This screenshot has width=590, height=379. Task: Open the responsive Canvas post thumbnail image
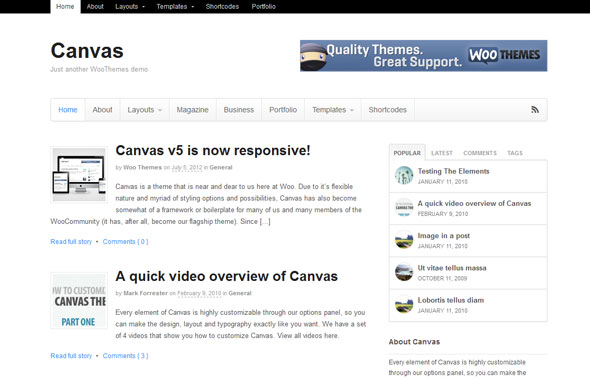(x=79, y=175)
